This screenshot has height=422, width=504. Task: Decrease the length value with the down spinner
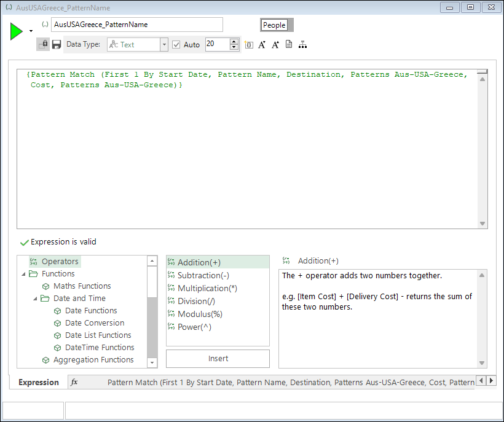pyautogui.click(x=234, y=47)
